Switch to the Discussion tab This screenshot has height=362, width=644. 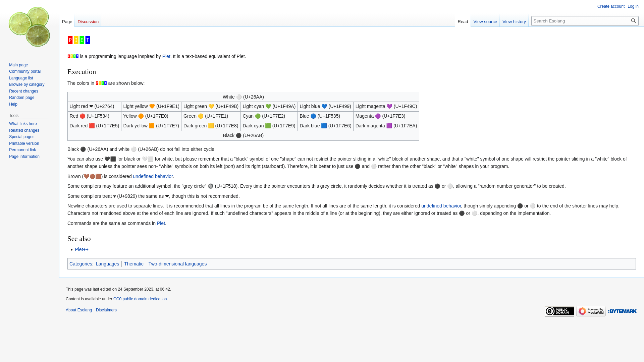point(88,21)
